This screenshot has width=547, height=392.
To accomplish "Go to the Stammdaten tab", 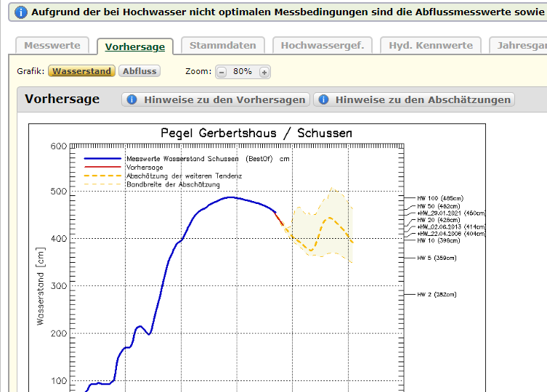I will (222, 45).
